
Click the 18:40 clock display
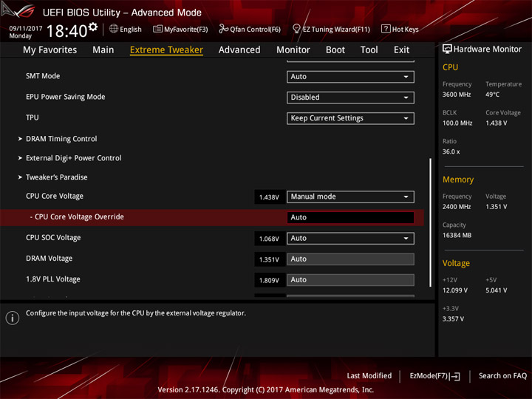point(66,31)
